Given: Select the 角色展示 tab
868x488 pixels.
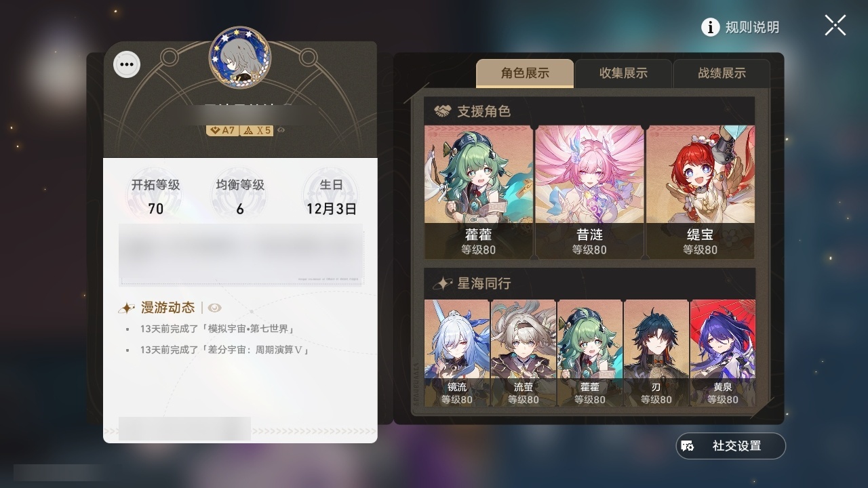Looking at the screenshot, I should (525, 73).
